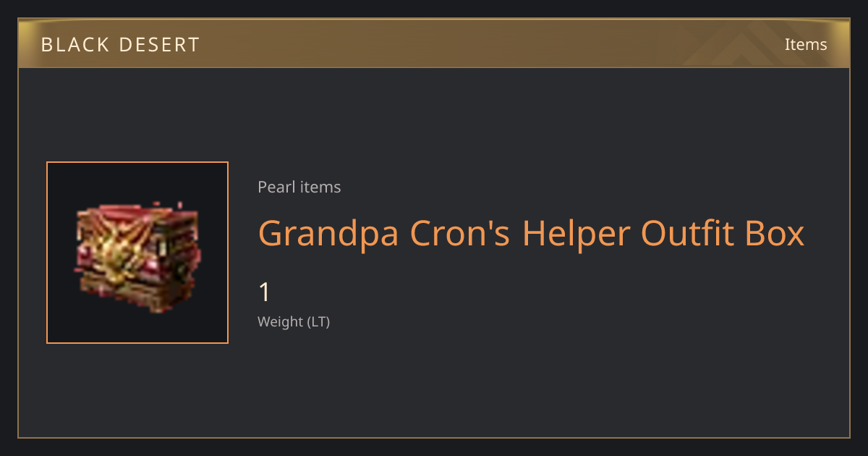868x456 pixels.
Task: Click the golden header banner
Action: click(x=434, y=43)
